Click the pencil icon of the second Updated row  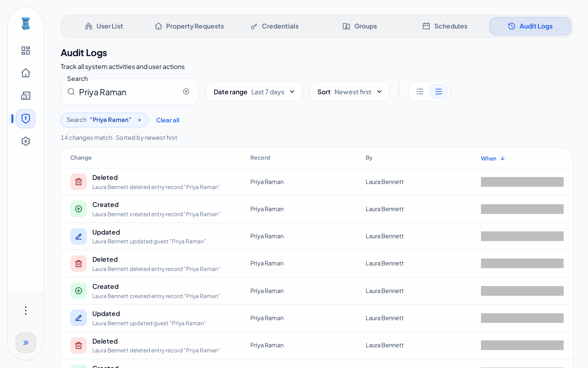click(79, 318)
